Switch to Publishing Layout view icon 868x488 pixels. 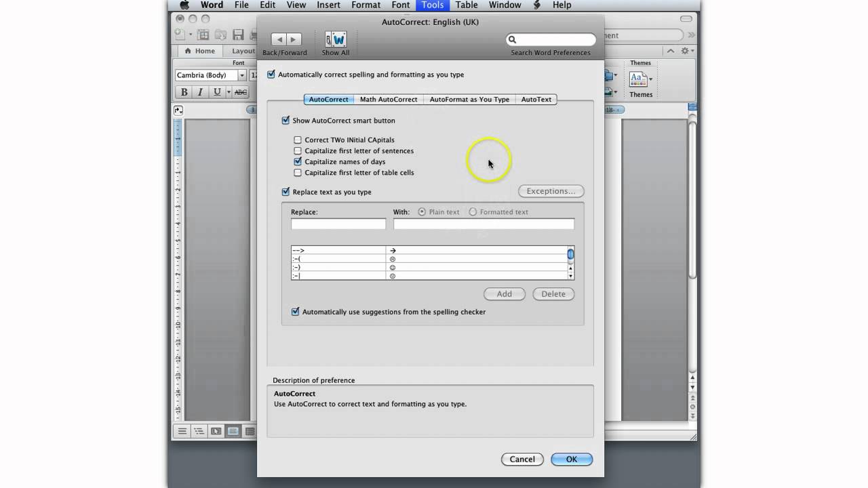(216, 431)
